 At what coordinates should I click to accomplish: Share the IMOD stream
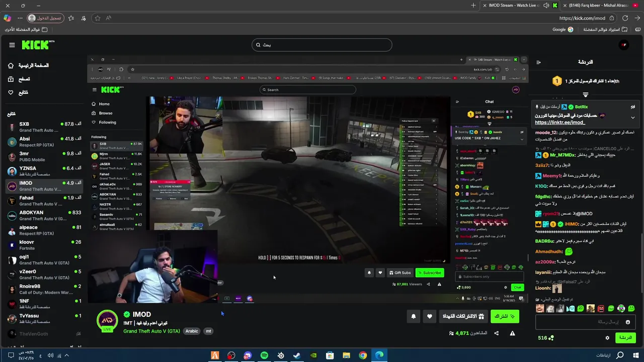(x=496, y=333)
